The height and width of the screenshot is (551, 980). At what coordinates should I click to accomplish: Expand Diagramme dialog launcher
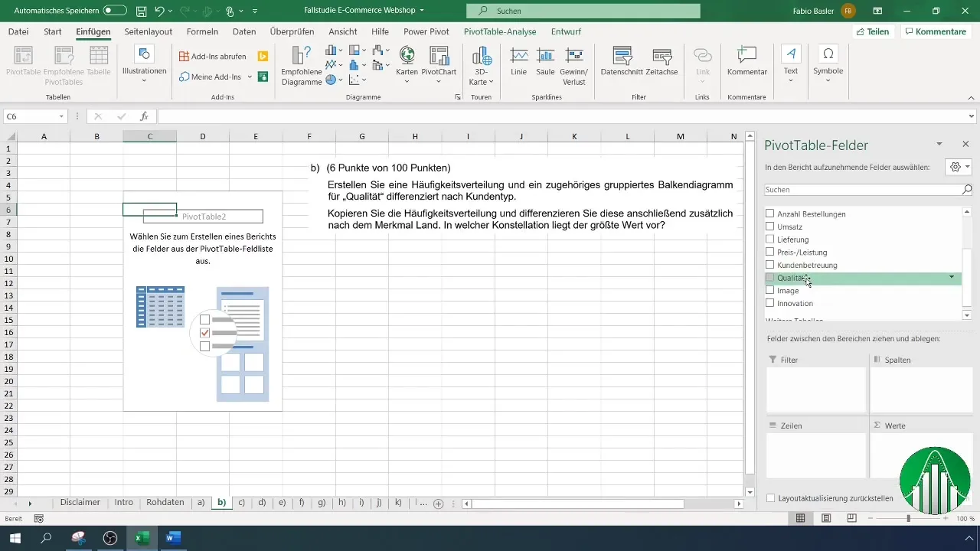(x=458, y=98)
